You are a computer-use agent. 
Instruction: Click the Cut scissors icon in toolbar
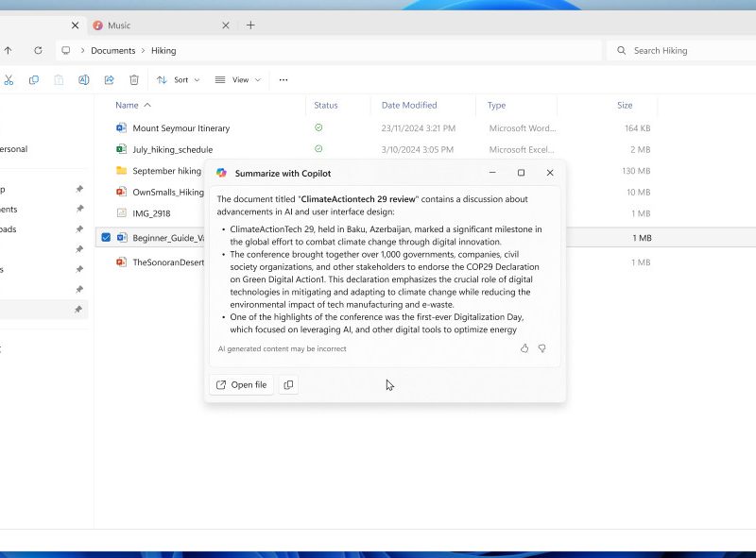(9, 80)
